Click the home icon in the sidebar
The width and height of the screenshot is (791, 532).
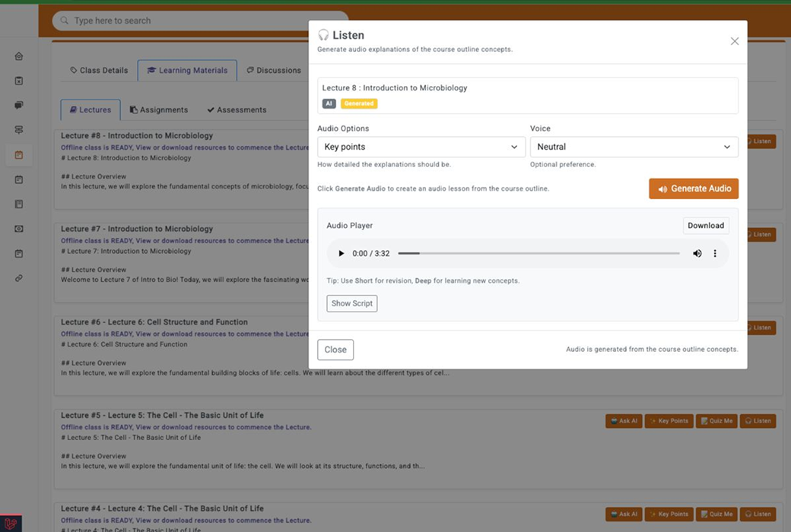[x=19, y=56]
